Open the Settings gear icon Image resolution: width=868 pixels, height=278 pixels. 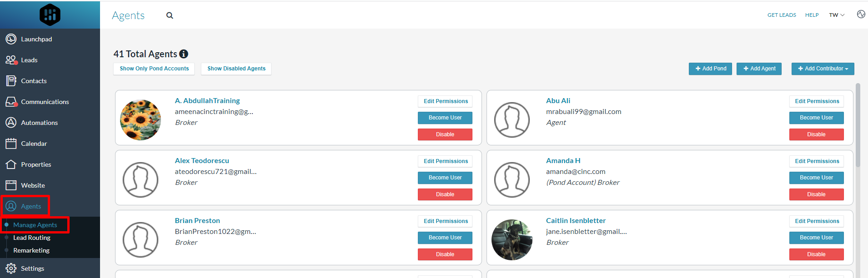[x=11, y=268]
